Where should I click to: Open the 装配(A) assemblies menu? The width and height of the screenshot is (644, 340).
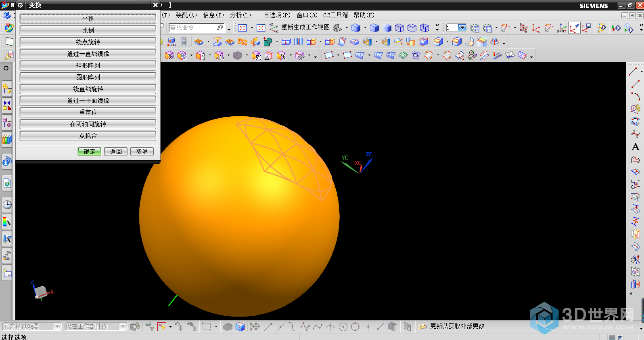tap(186, 15)
